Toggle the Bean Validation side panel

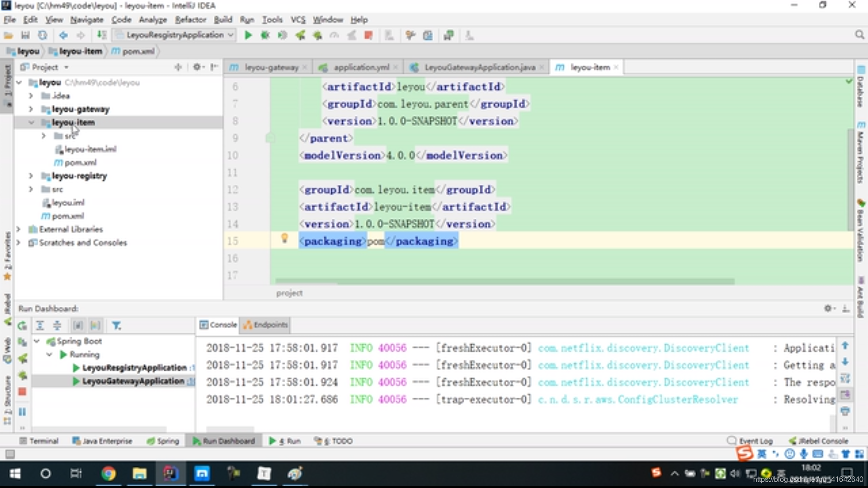coord(861,230)
